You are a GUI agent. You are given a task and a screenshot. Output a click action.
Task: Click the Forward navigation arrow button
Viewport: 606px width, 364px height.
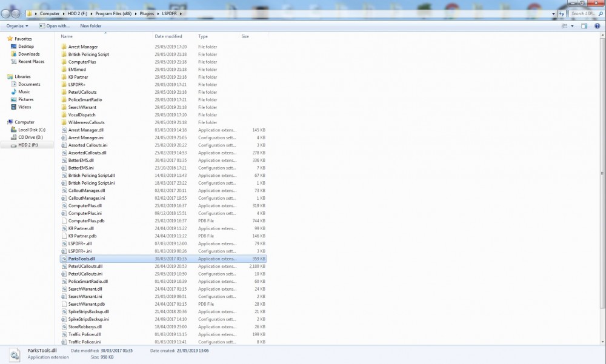click(x=16, y=13)
